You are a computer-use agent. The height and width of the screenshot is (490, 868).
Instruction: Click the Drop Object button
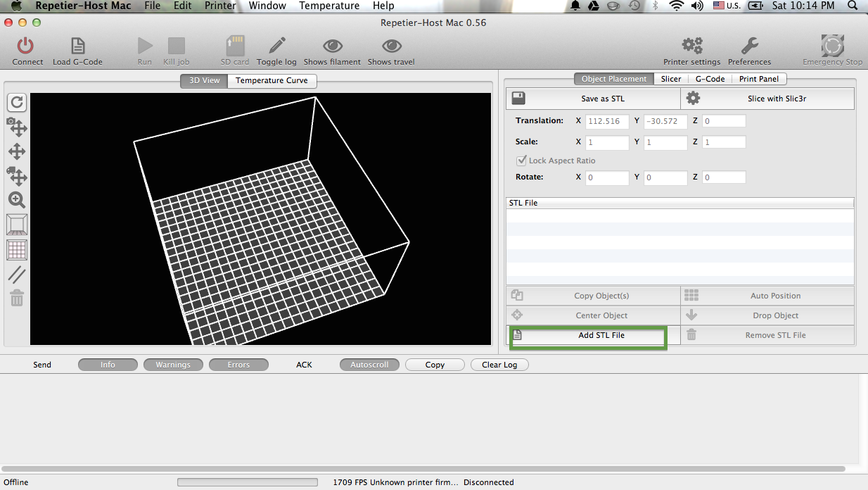(x=767, y=315)
